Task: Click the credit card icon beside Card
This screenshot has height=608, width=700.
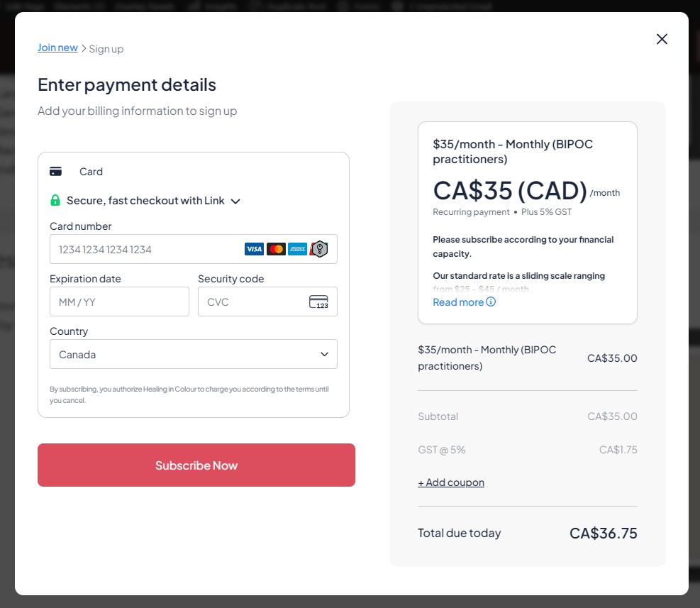Action: (56, 172)
